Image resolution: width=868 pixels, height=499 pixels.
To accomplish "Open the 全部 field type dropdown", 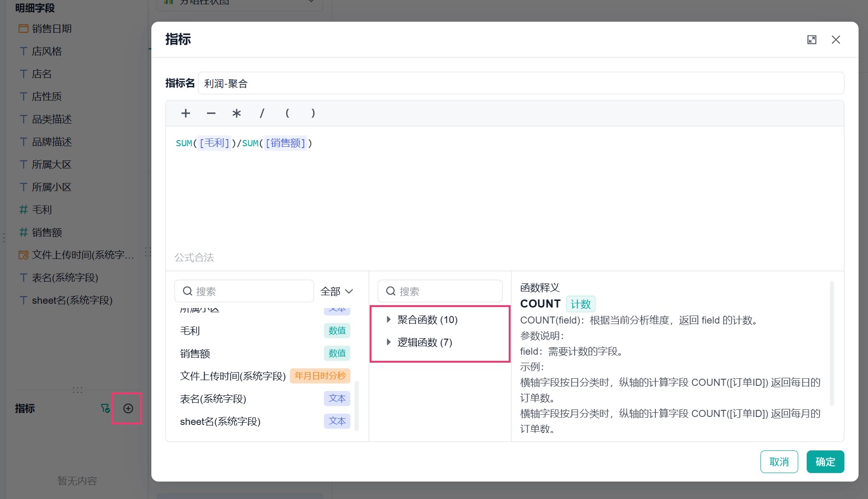I will click(337, 291).
